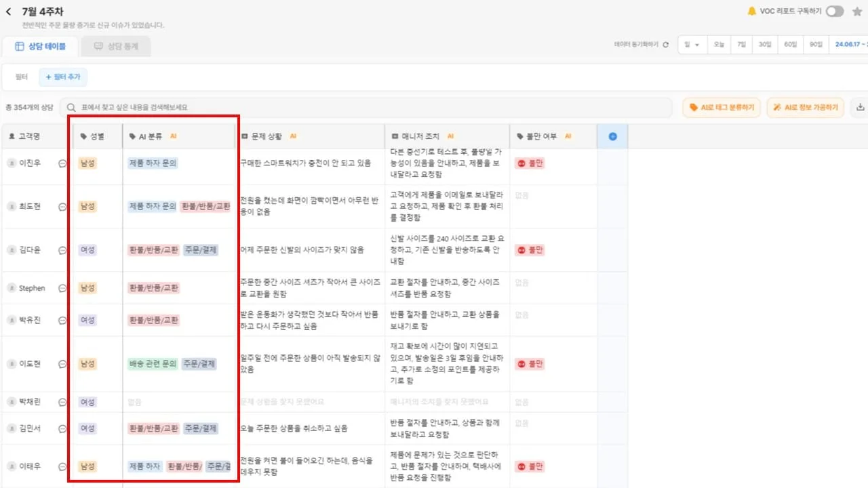
Task: Click AI로 태그 분류하기 button
Action: click(722, 107)
